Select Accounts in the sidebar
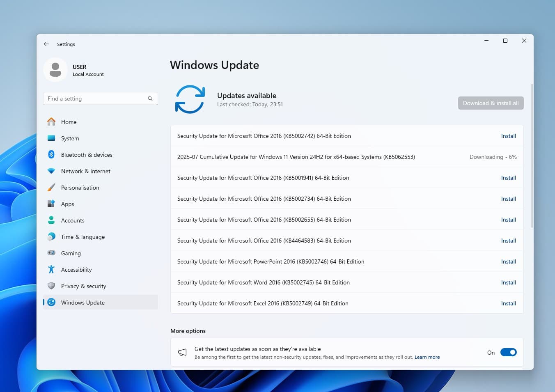This screenshot has width=555, height=392. pyautogui.click(x=101, y=220)
